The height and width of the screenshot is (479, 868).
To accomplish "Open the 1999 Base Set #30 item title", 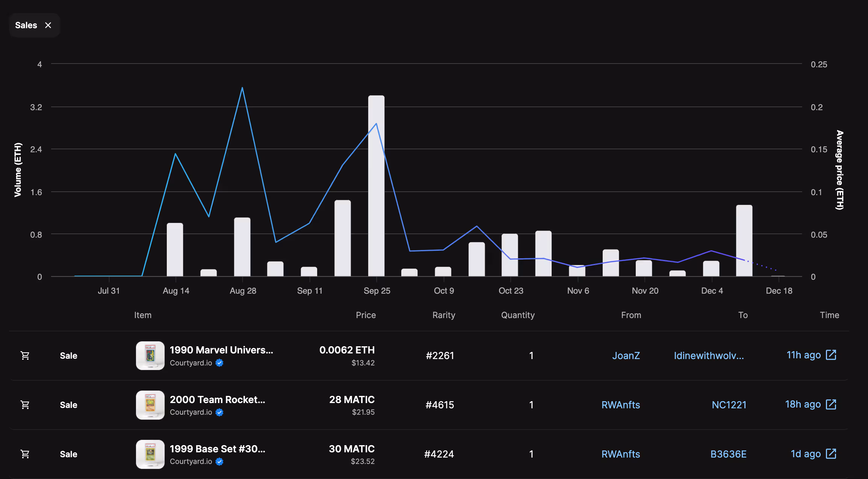I will pos(217,449).
